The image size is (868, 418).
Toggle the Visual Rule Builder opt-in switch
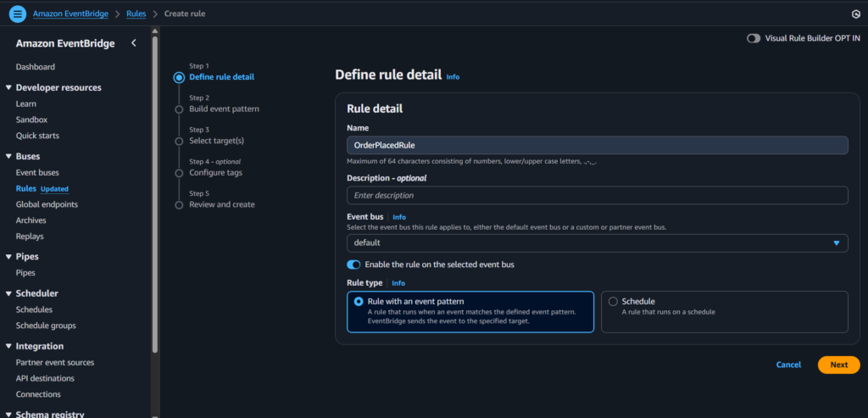[753, 38]
